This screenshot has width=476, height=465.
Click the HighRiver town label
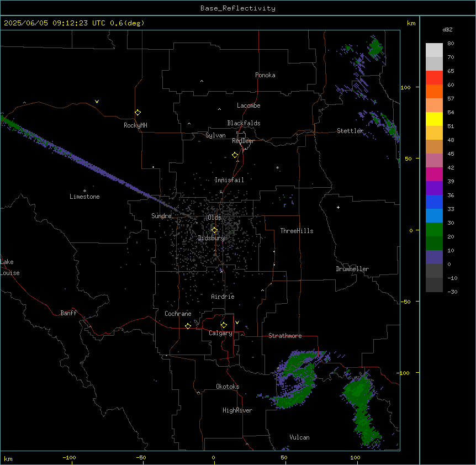237,410
